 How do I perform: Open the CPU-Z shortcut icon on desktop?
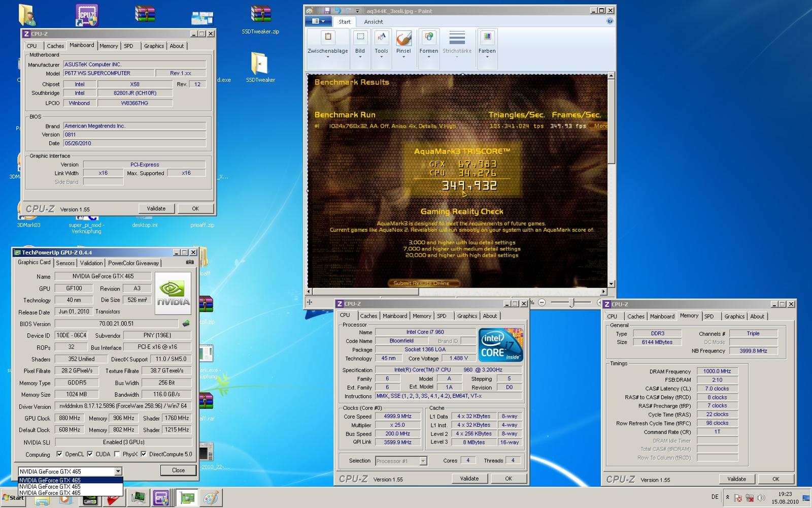pos(86,15)
